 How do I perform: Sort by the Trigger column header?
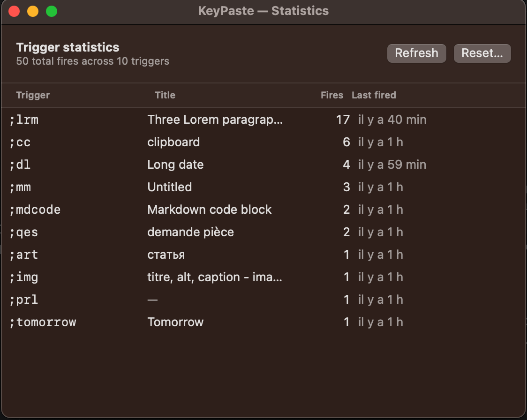pyautogui.click(x=33, y=95)
